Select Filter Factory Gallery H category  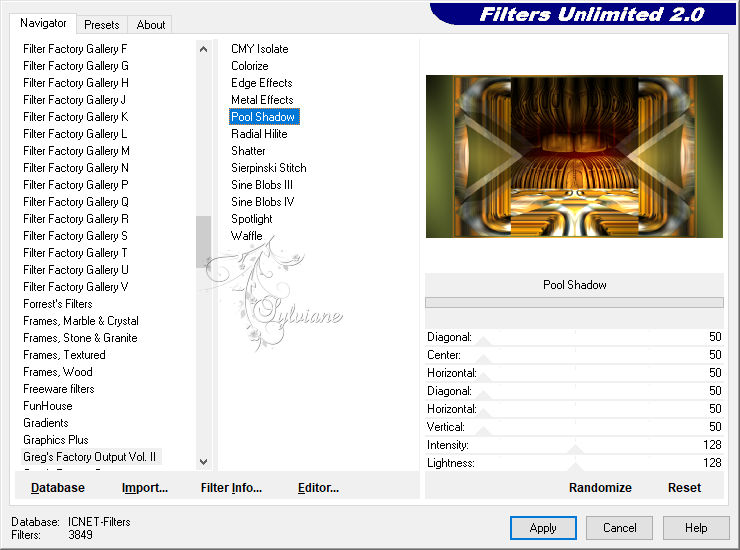76,83
